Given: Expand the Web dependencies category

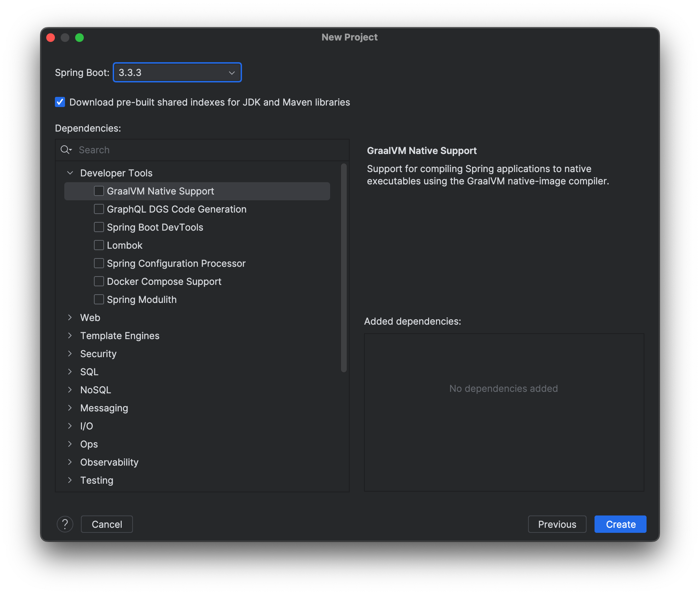Looking at the screenshot, I should (70, 317).
